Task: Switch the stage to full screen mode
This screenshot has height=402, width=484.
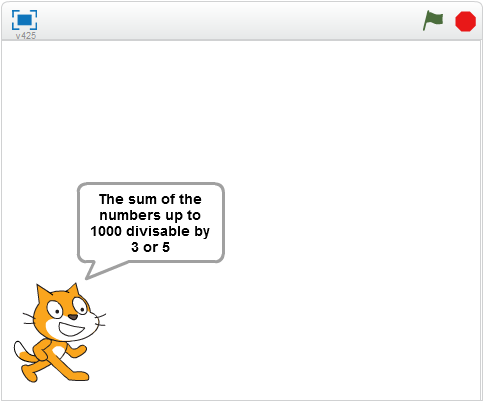Action: pyautogui.click(x=24, y=20)
